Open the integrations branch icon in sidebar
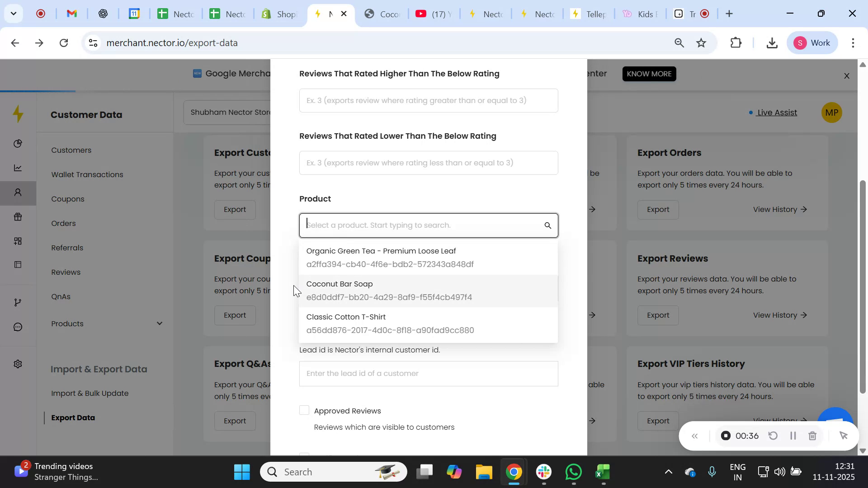Viewport: 868px width, 488px height. (x=18, y=302)
